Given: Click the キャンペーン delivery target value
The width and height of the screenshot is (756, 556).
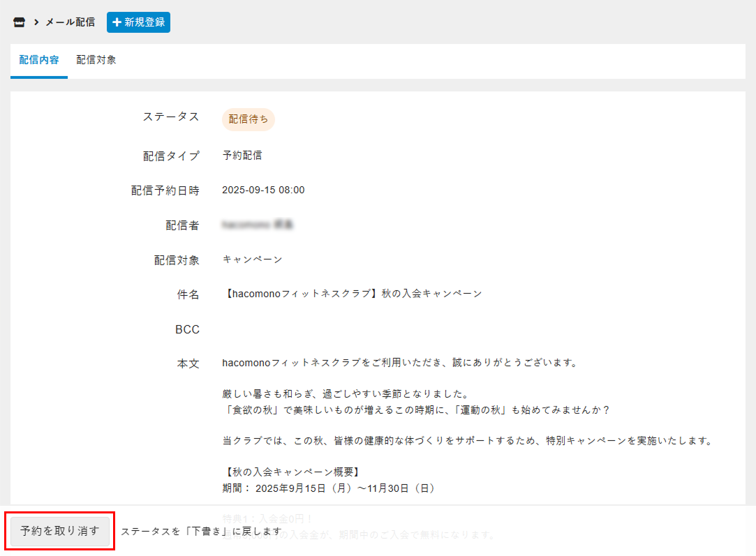Looking at the screenshot, I should (x=252, y=260).
